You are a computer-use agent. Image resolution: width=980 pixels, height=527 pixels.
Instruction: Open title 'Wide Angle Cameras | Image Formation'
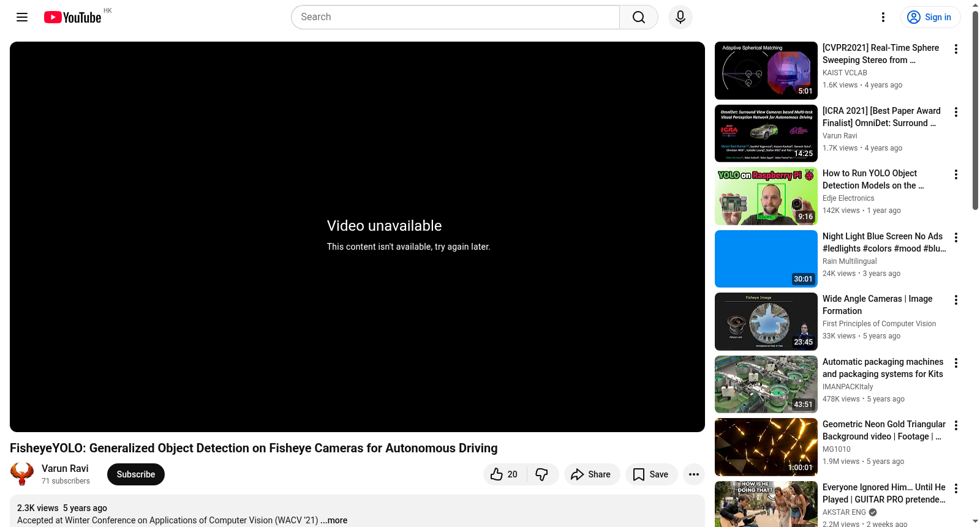pos(878,305)
